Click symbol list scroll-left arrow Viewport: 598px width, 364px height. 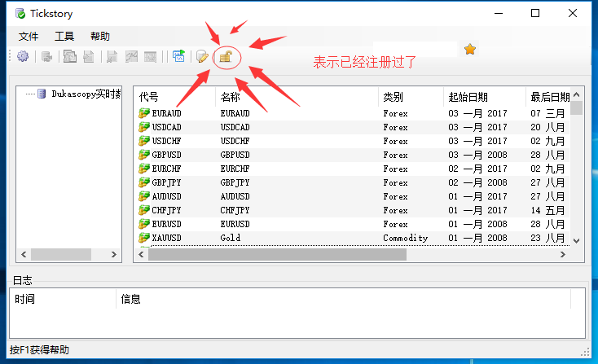pos(141,254)
